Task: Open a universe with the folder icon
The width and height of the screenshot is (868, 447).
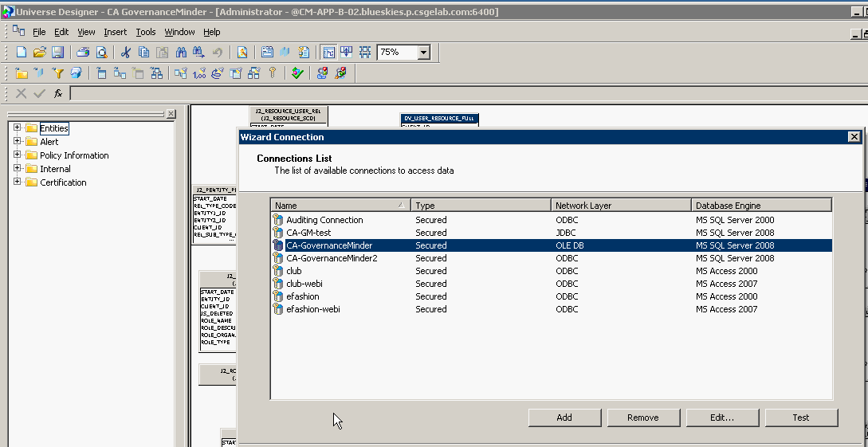Action: 39,53
